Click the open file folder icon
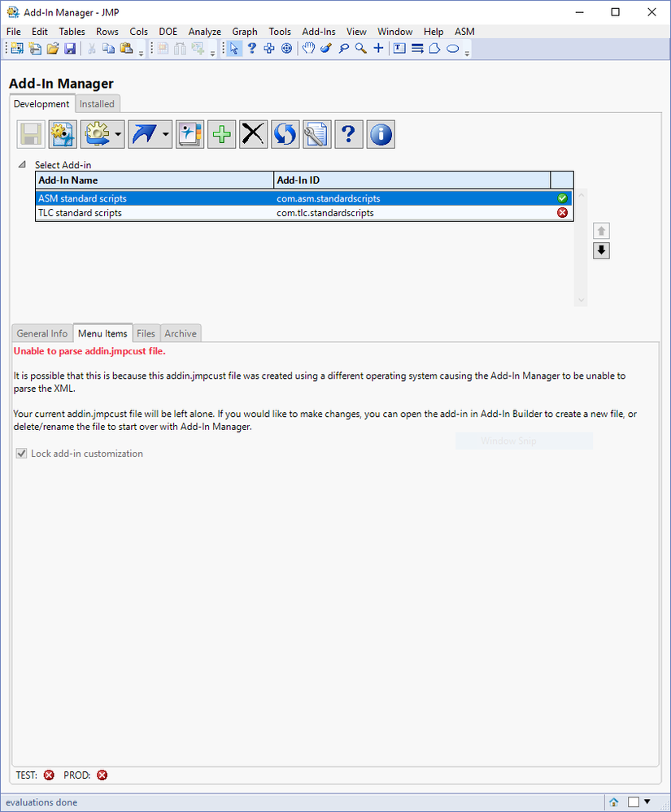This screenshot has height=812, width=671. pos(52,49)
